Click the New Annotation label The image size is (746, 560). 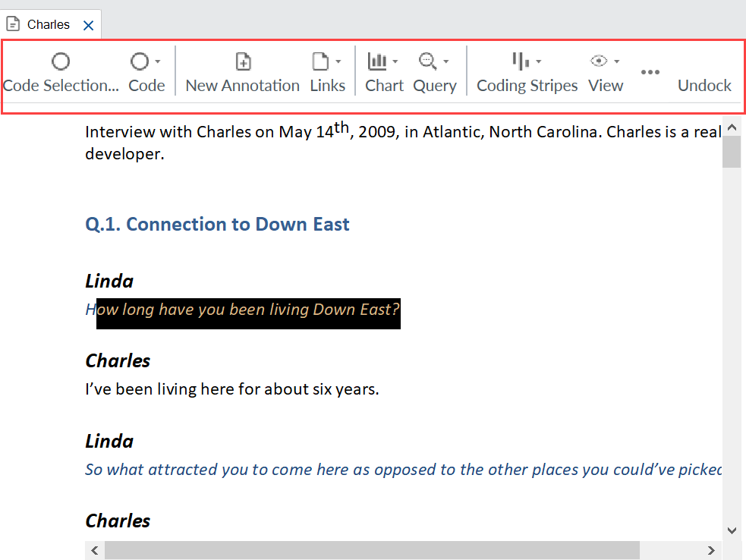(243, 86)
